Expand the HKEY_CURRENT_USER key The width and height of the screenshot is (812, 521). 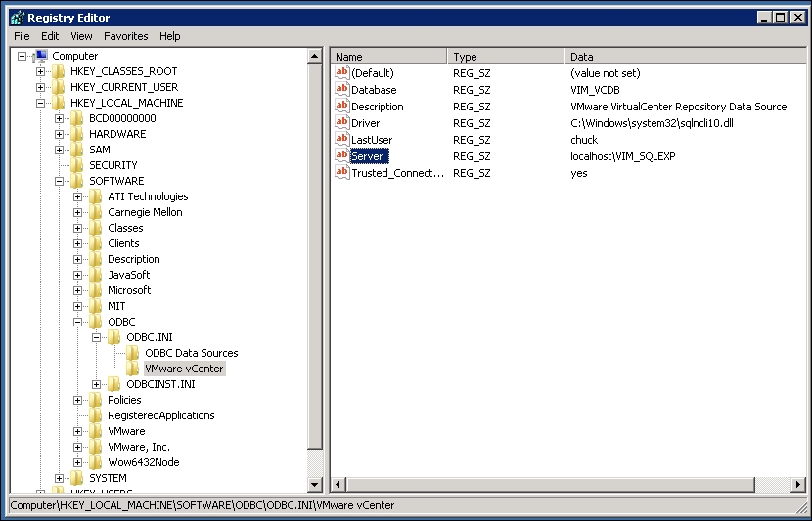point(40,87)
